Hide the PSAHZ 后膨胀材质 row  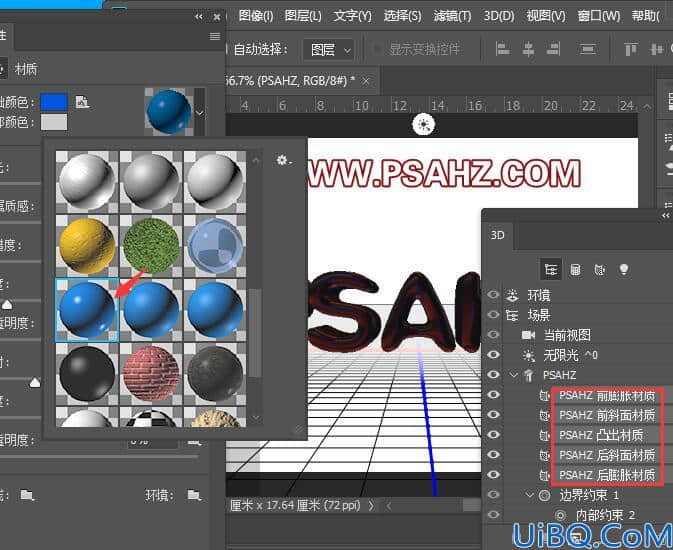494,474
